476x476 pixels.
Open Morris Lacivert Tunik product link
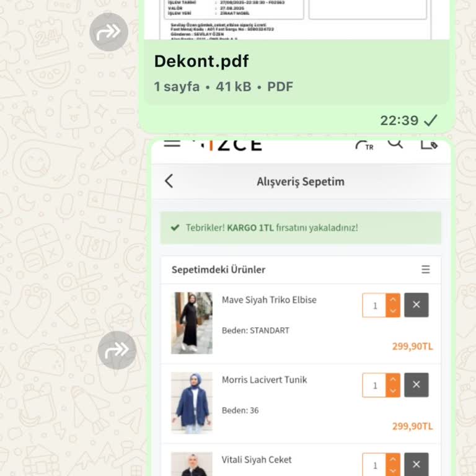click(x=264, y=380)
